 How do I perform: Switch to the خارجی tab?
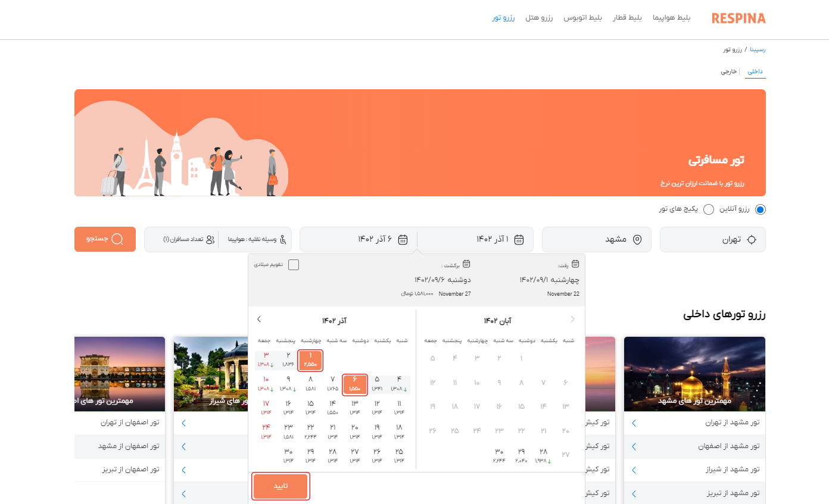click(729, 71)
